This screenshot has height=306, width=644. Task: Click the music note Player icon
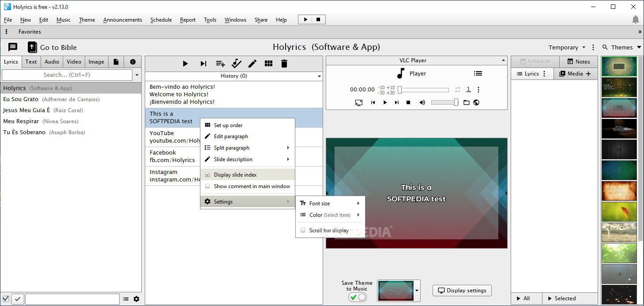[x=401, y=74]
